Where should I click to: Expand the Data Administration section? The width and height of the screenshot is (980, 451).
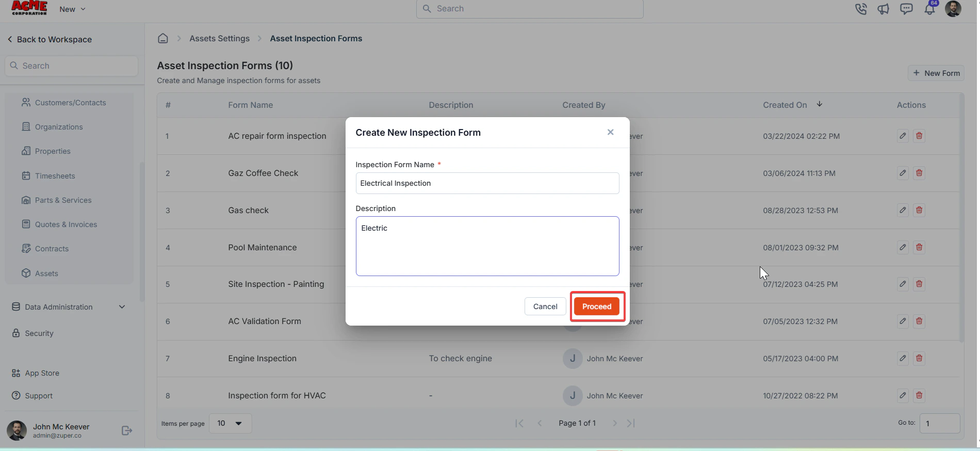[x=69, y=307]
